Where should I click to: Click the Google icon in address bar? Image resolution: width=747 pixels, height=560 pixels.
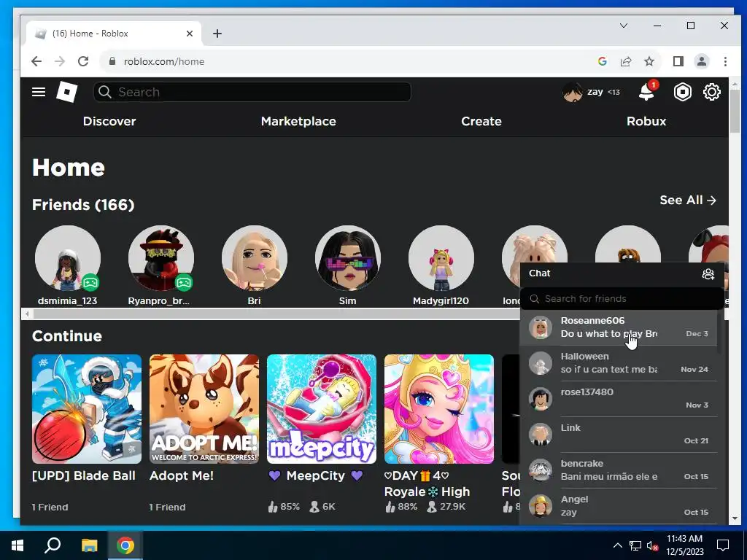(x=602, y=61)
